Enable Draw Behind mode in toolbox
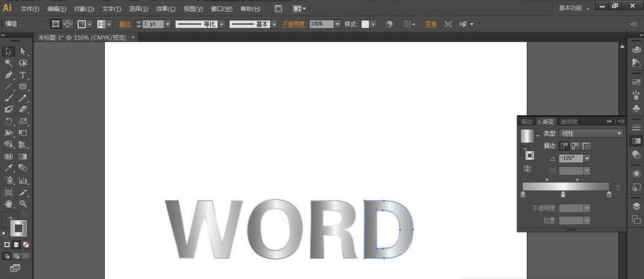644x279 pixels. (17, 256)
